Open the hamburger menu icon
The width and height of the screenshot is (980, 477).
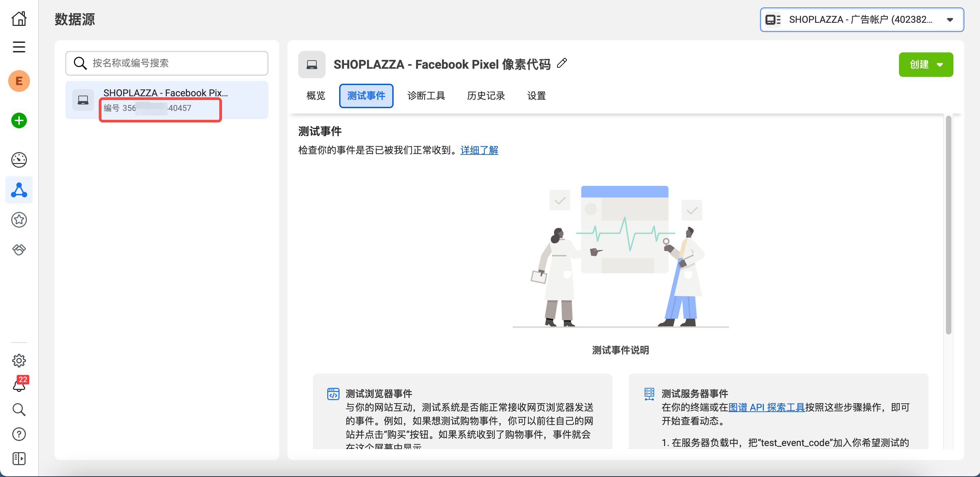click(19, 47)
